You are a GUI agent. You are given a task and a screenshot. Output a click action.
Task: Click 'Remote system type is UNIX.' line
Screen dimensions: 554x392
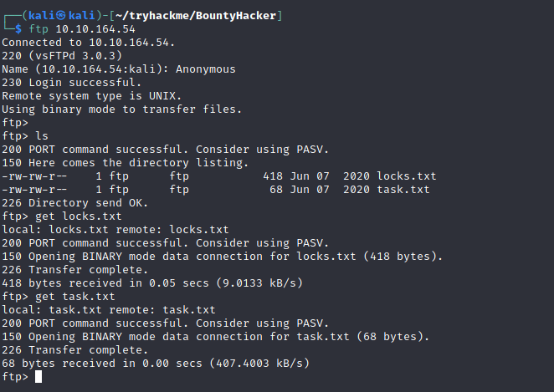[89, 96]
